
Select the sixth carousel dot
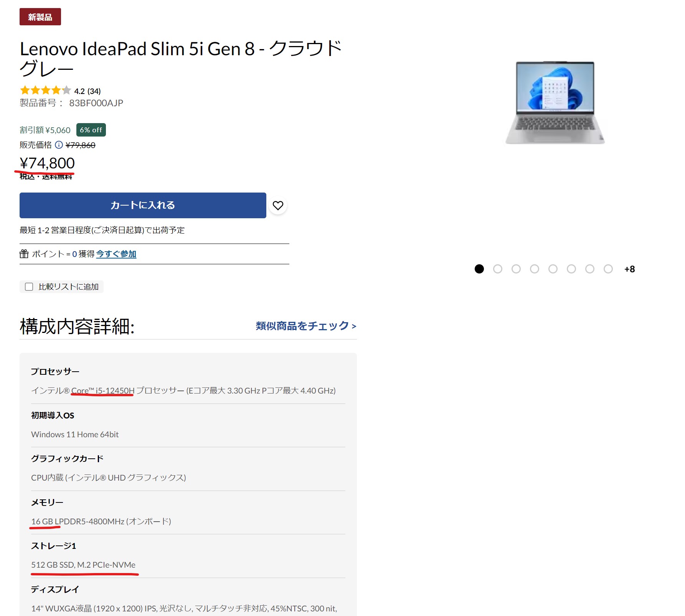point(571,269)
